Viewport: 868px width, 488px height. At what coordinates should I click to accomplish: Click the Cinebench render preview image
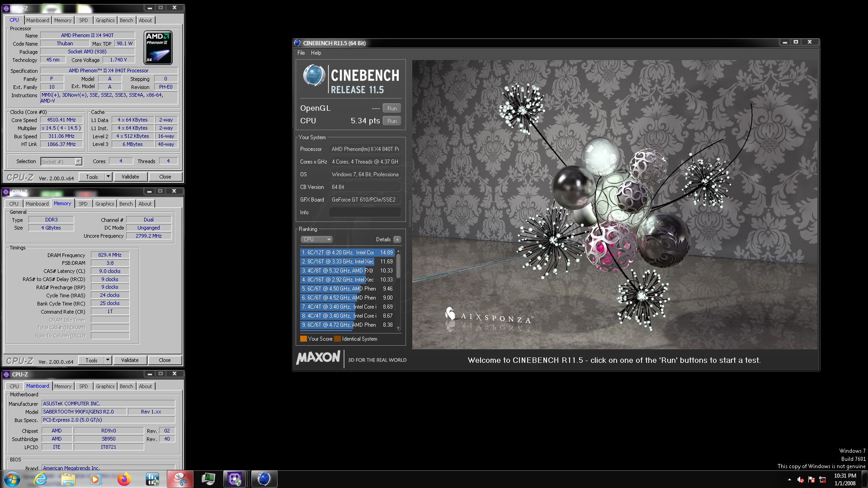pyautogui.click(x=614, y=204)
